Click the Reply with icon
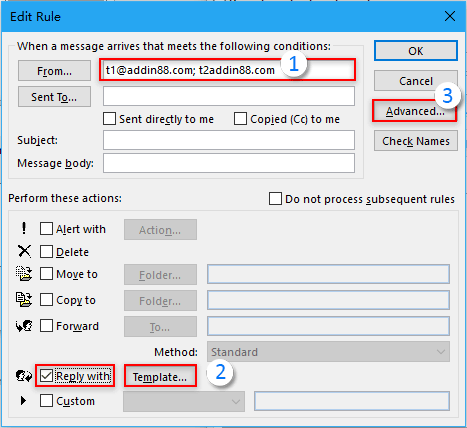This screenshot has height=428, width=467. click(x=24, y=376)
